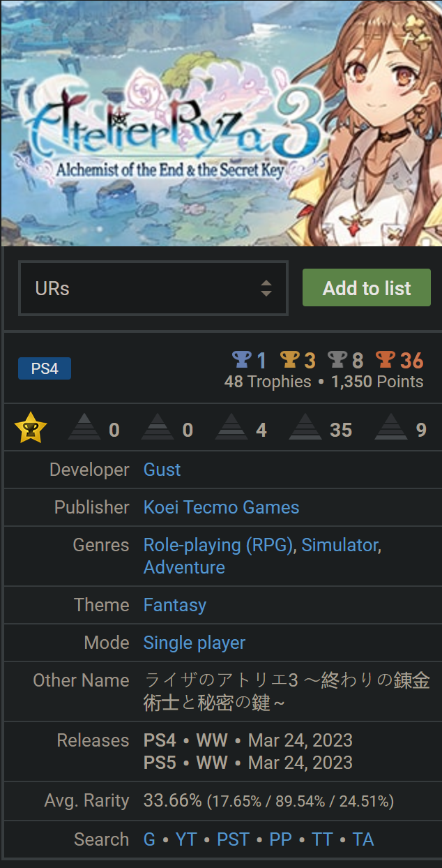Viewport: 442px width, 868px height.
Task: Open the Fantasy theme link
Action: [174, 605]
